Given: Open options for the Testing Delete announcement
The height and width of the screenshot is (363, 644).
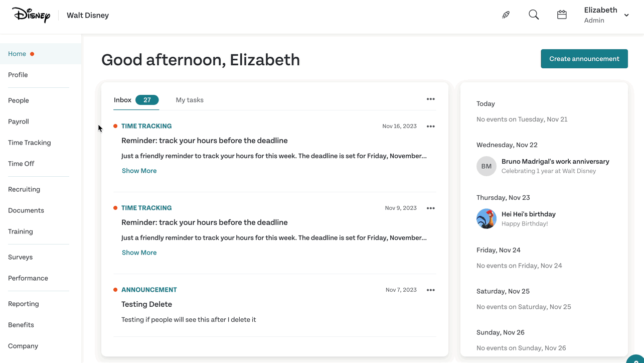Looking at the screenshot, I should tap(430, 290).
